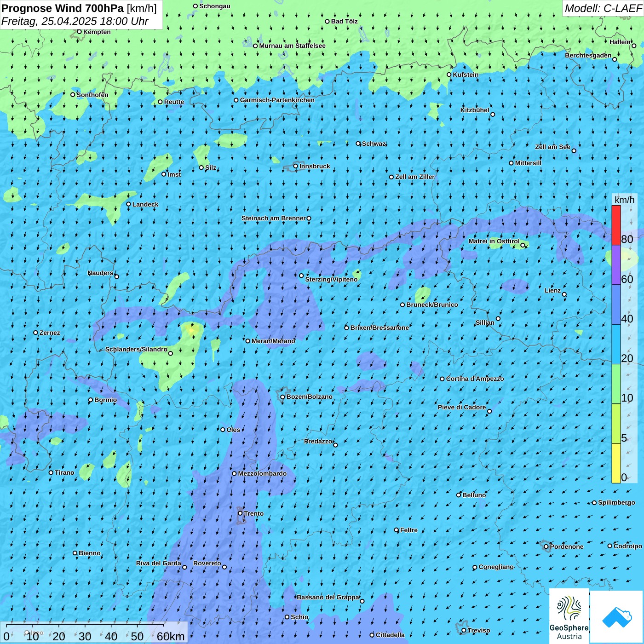The height and width of the screenshot is (644, 644).
Task: Click the 'Brixen/Bressanone' label
Action: (379, 328)
